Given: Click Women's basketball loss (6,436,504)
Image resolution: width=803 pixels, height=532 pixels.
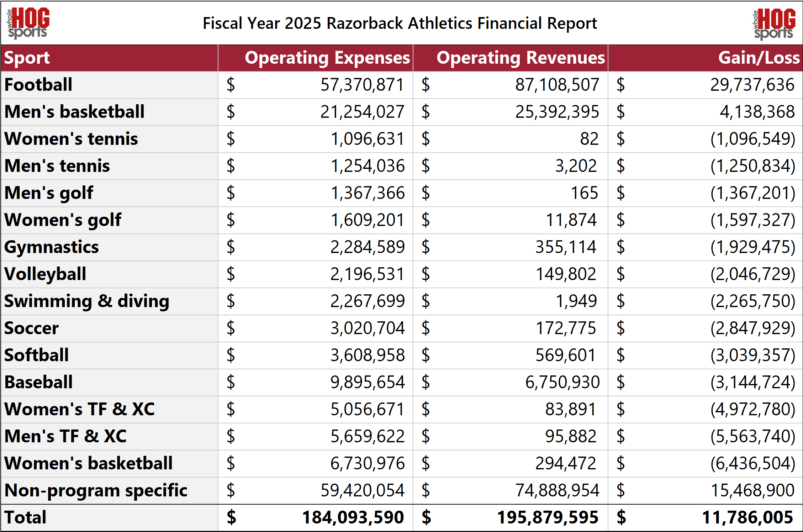Looking at the screenshot, I should [753, 463].
